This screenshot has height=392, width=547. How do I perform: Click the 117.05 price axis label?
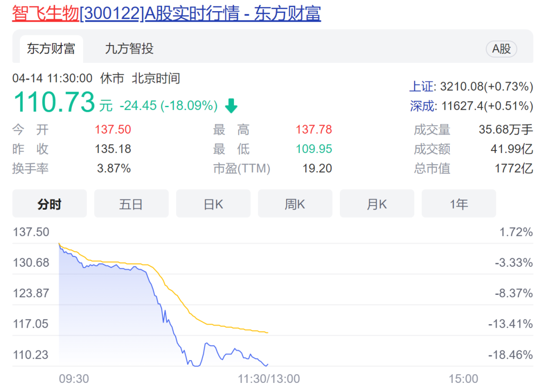tap(31, 324)
